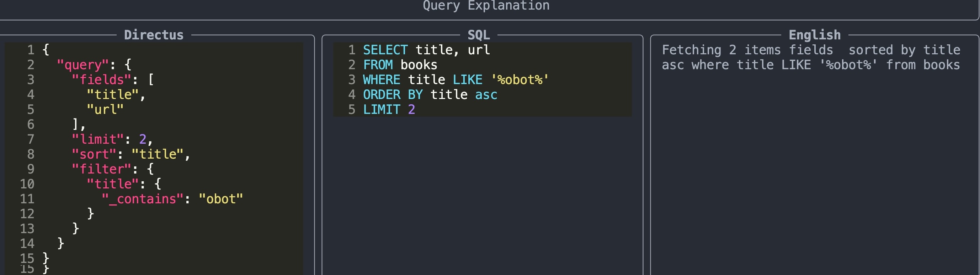Screen dimensions: 980x275
Task: Click the ORDER BY keyword
Action: [x=393, y=95]
